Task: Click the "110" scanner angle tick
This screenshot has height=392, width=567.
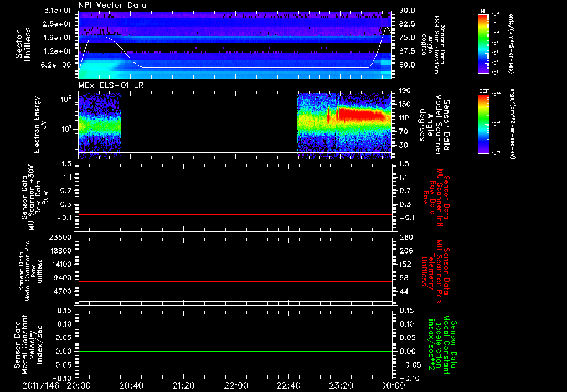Action: point(405,118)
